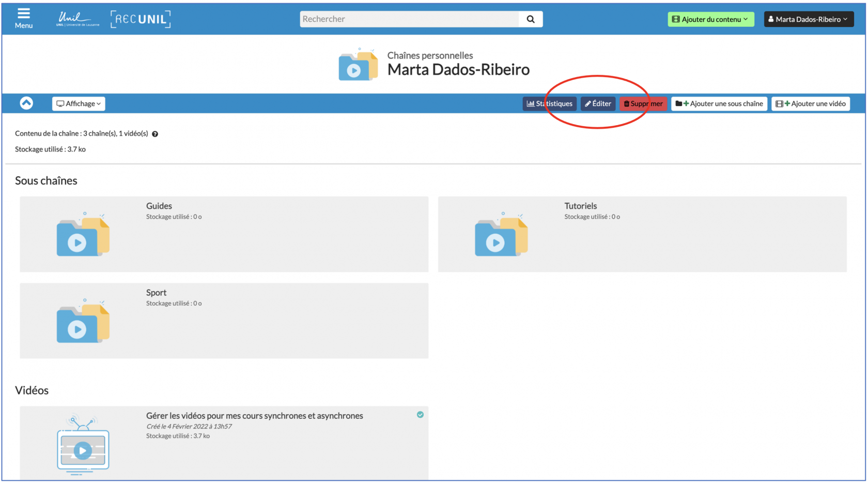Click the search magnifying glass icon
The width and height of the screenshot is (868, 483).
click(531, 19)
